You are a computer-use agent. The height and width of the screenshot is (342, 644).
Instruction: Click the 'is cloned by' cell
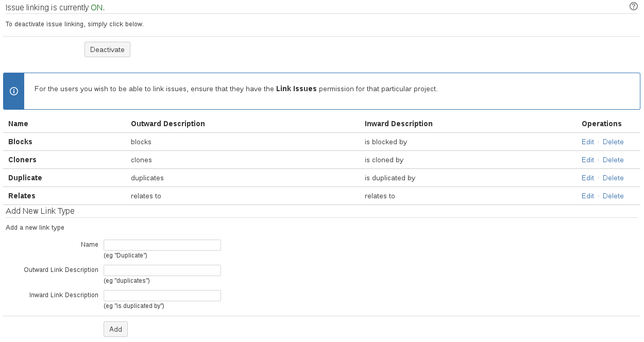[x=384, y=160]
